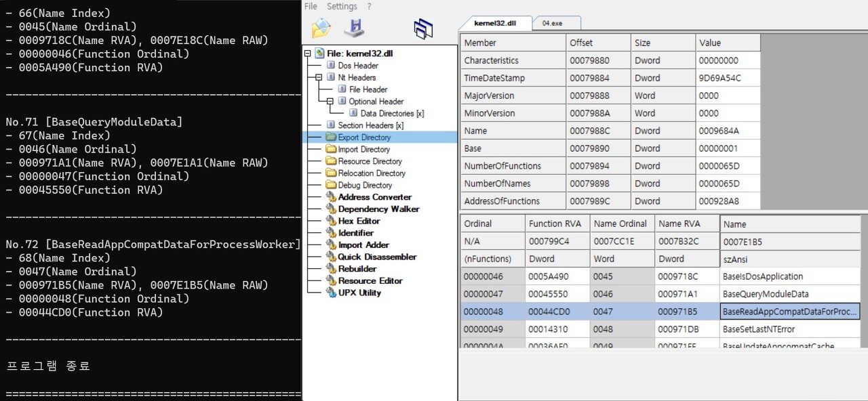Image resolution: width=868 pixels, height=401 pixels.
Task: Select the MajorVersion member cell
Action: pos(513,96)
